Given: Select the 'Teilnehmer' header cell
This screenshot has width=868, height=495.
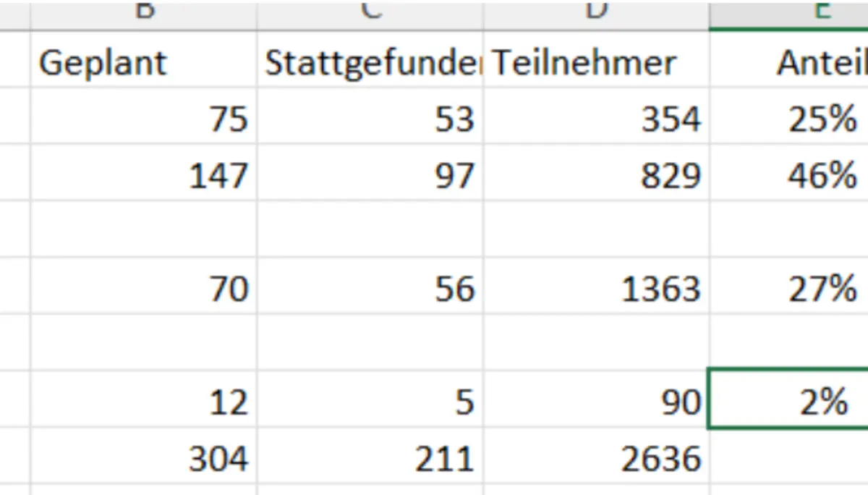Looking at the screenshot, I should pos(596,63).
